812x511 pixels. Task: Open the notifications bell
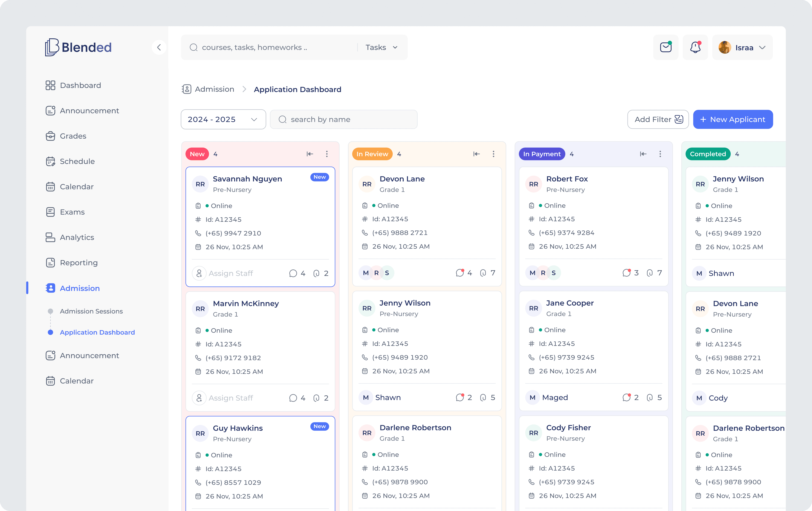pos(695,47)
